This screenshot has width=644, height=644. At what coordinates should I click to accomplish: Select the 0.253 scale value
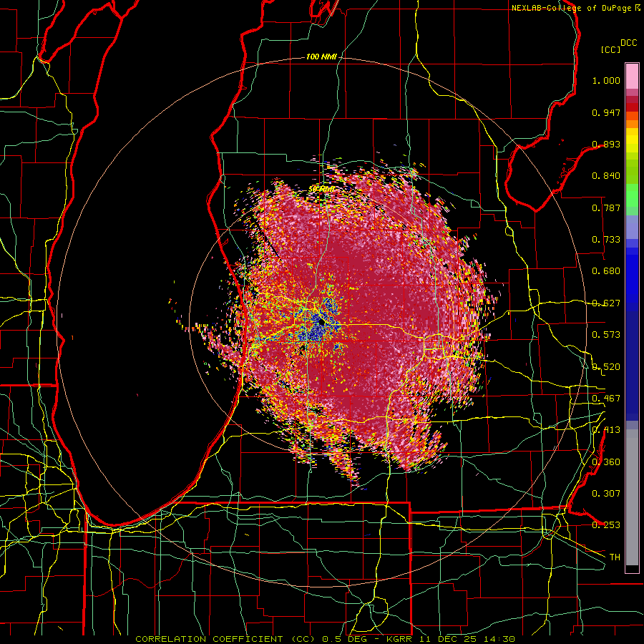click(x=606, y=525)
